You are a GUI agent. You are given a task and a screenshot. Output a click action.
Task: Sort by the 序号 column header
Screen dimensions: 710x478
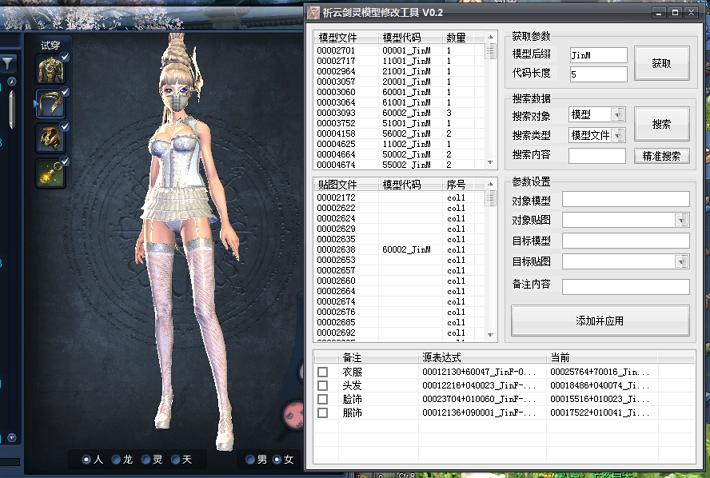click(458, 184)
